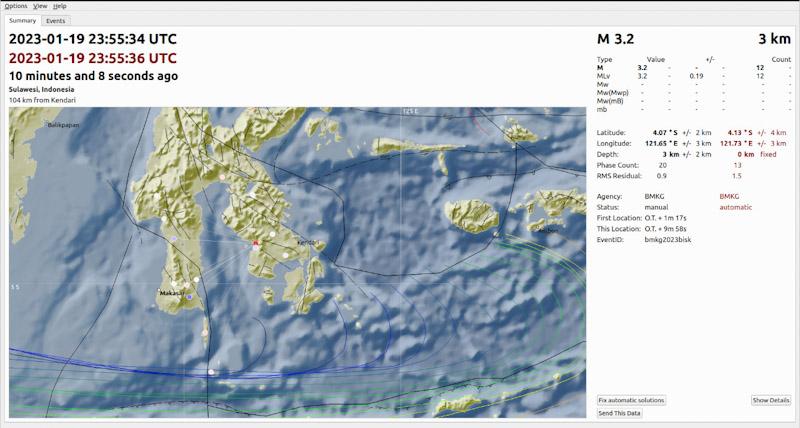This screenshot has width=800, height=428.
Task: Click the red automatic status text
Action: click(x=736, y=207)
